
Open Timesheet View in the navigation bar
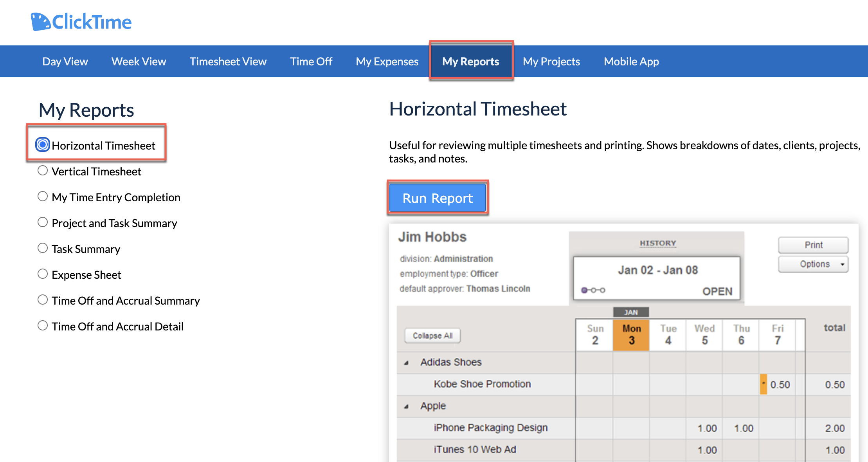(228, 61)
